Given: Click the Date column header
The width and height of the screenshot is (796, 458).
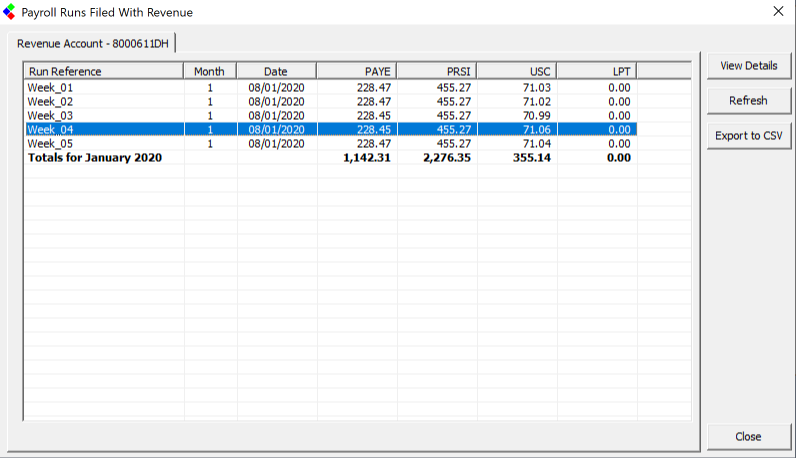Looking at the screenshot, I should [276, 71].
